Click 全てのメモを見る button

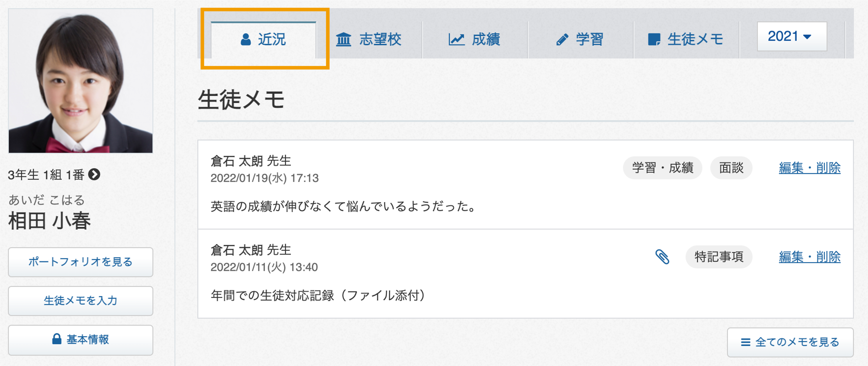pyautogui.click(x=790, y=342)
